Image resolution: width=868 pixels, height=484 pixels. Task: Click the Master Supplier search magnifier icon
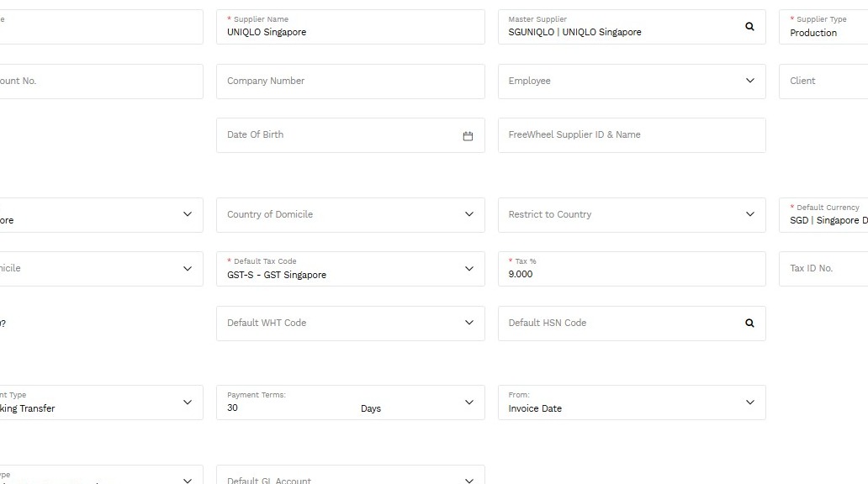click(749, 27)
